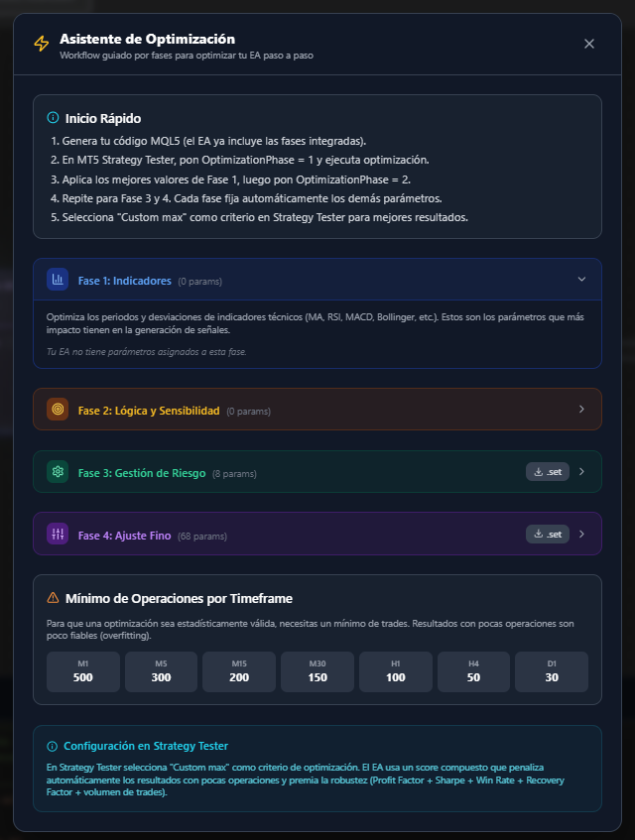Click the warning triangle icon

tap(54, 598)
